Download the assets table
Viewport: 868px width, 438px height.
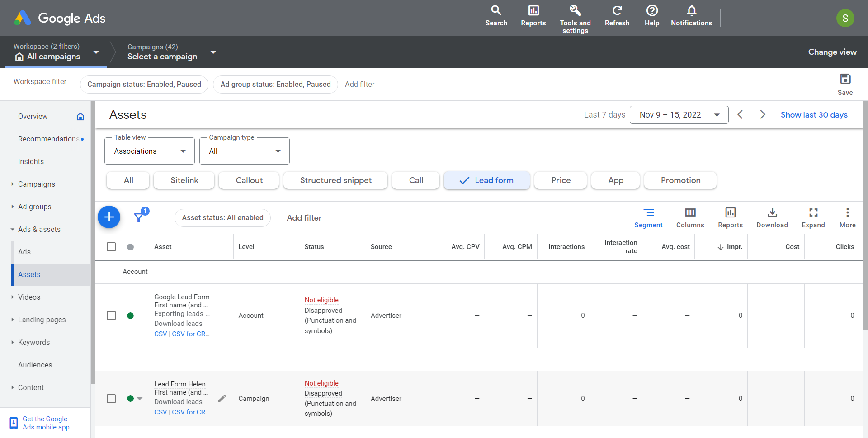coord(772,218)
